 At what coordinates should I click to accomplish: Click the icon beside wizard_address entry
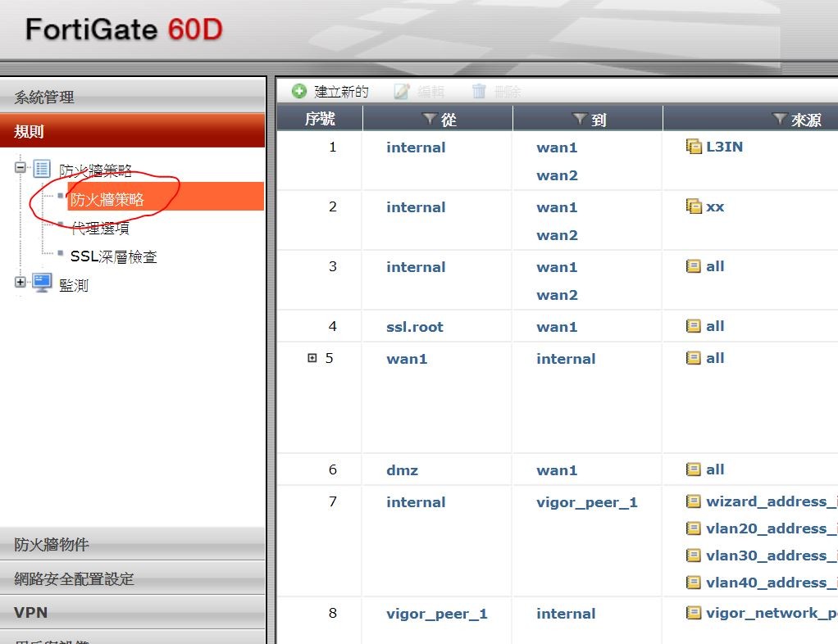693,501
